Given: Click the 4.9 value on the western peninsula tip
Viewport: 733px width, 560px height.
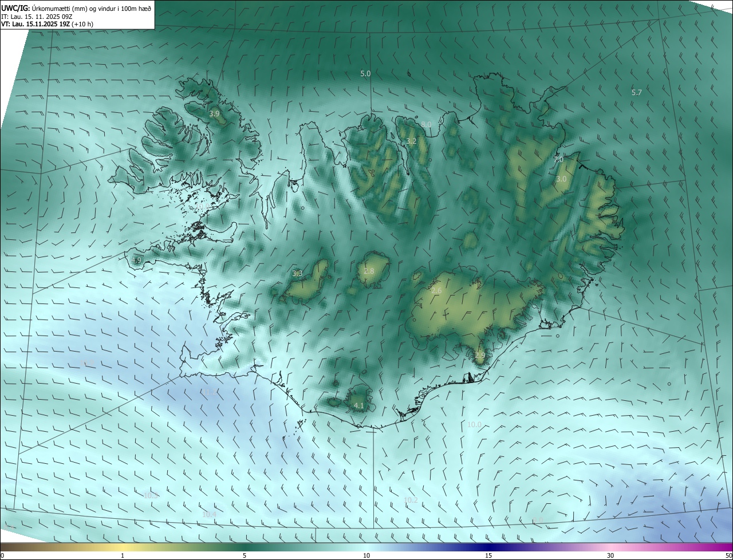Looking at the screenshot, I should pyautogui.click(x=136, y=261).
